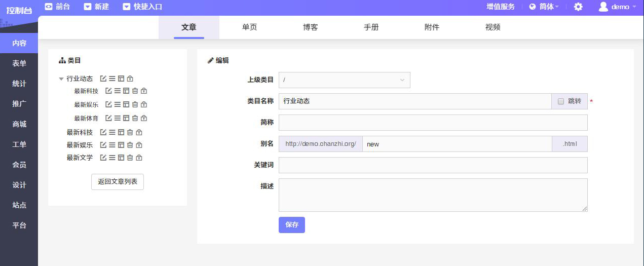
Task: Edit the top-level 最新科技 category pencil icon
Action: click(x=103, y=132)
